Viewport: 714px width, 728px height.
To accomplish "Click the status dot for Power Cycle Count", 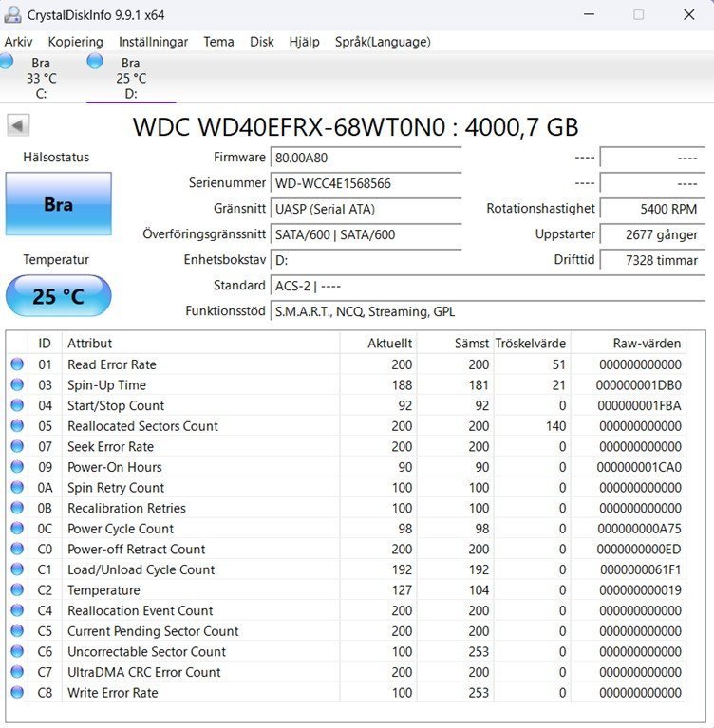I will click(x=17, y=528).
